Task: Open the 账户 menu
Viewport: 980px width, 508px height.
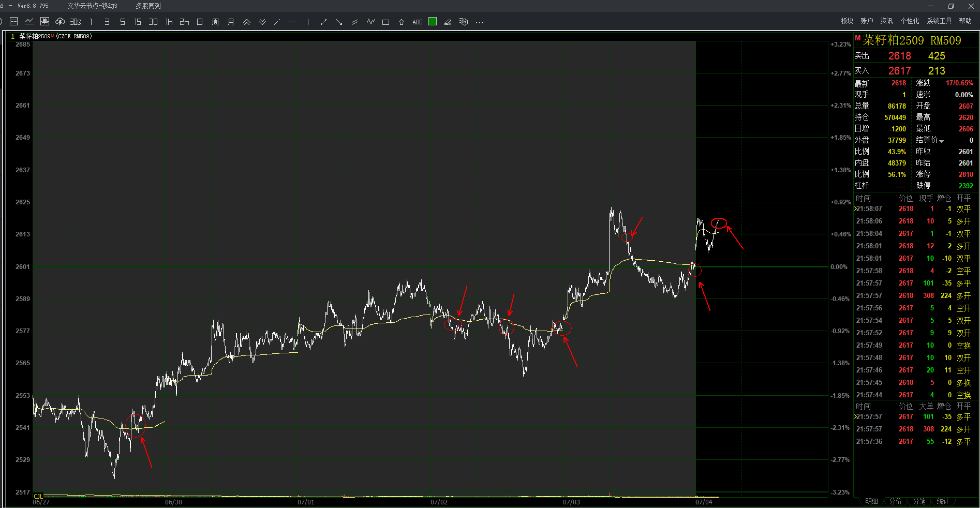Action: (867, 21)
